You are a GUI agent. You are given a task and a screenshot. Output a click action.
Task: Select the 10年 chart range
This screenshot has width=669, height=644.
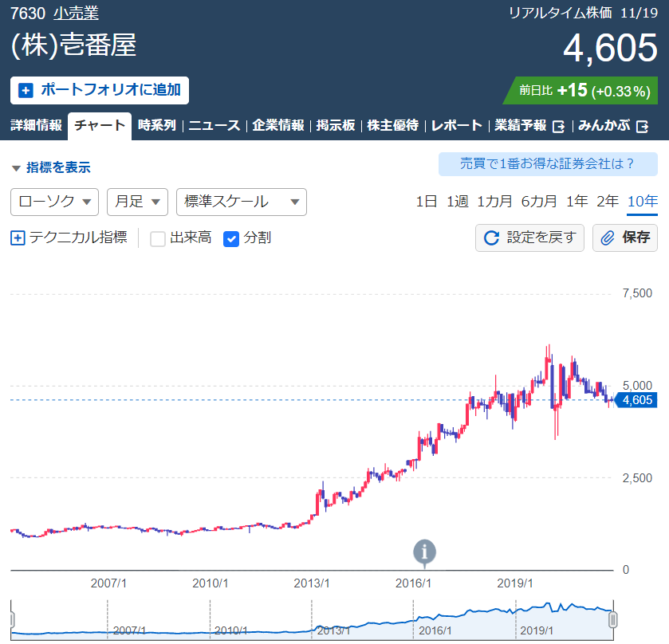pos(643,202)
